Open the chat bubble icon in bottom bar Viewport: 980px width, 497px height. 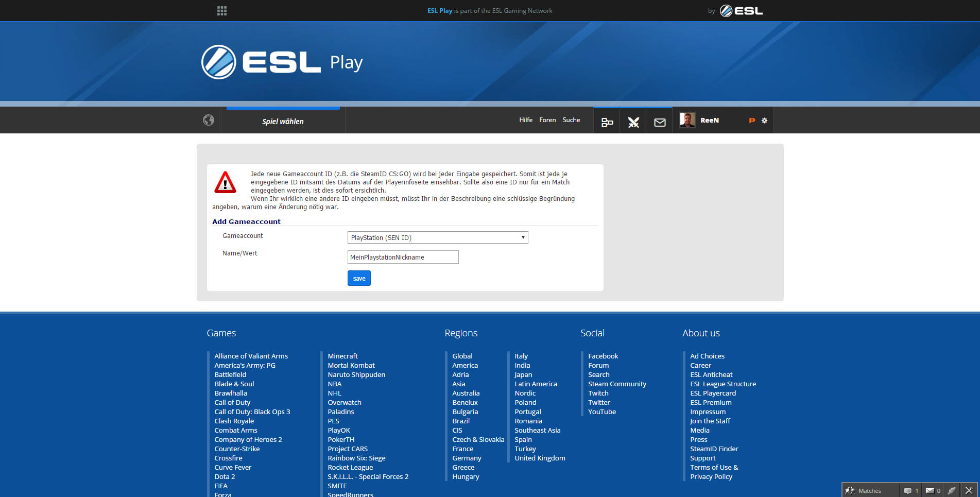click(x=907, y=491)
